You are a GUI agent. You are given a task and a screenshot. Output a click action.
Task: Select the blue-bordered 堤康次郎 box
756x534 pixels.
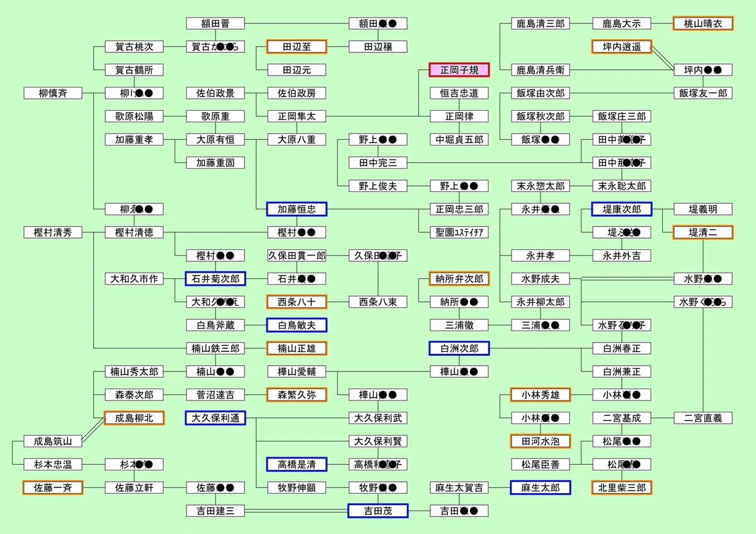pyautogui.click(x=622, y=210)
